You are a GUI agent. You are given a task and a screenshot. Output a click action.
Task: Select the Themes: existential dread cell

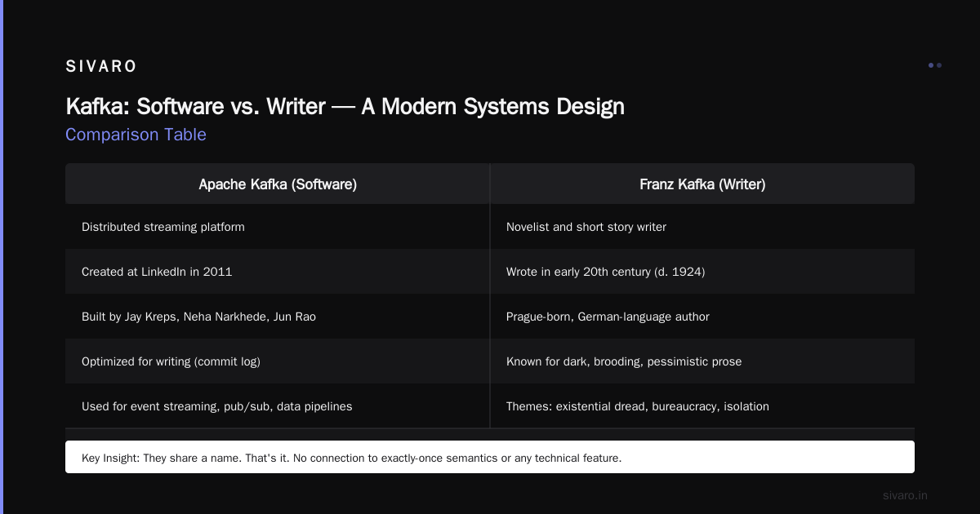[x=702, y=406]
